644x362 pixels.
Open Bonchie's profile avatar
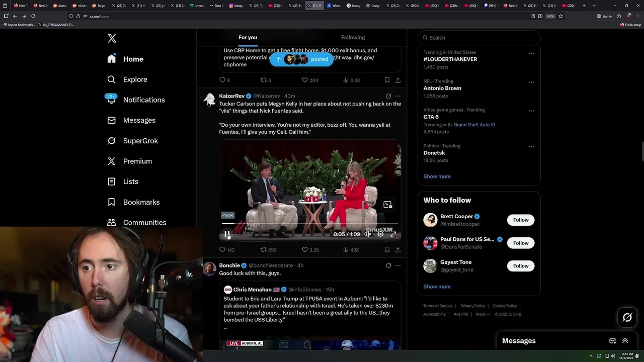tap(209, 269)
